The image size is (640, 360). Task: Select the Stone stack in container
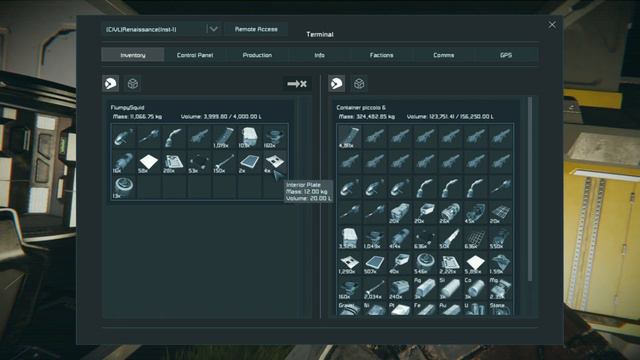coord(501,309)
